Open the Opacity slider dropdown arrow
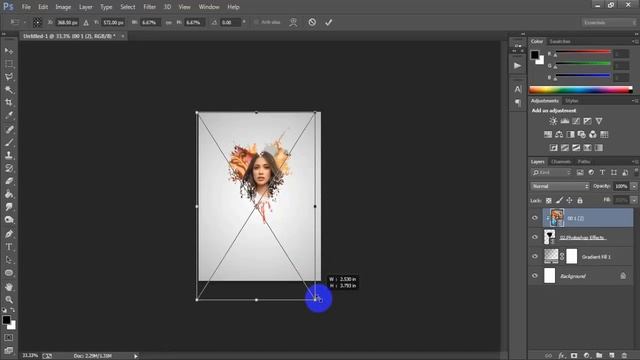 click(634, 186)
